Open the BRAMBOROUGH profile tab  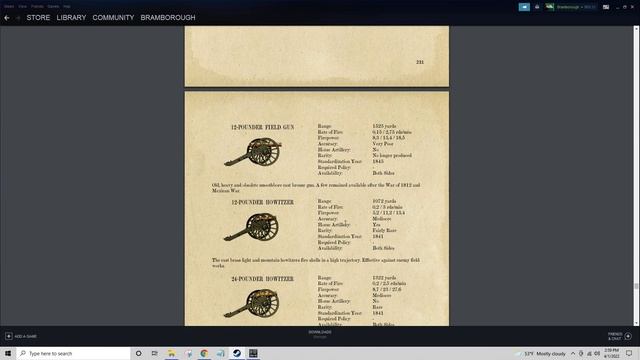168,18
